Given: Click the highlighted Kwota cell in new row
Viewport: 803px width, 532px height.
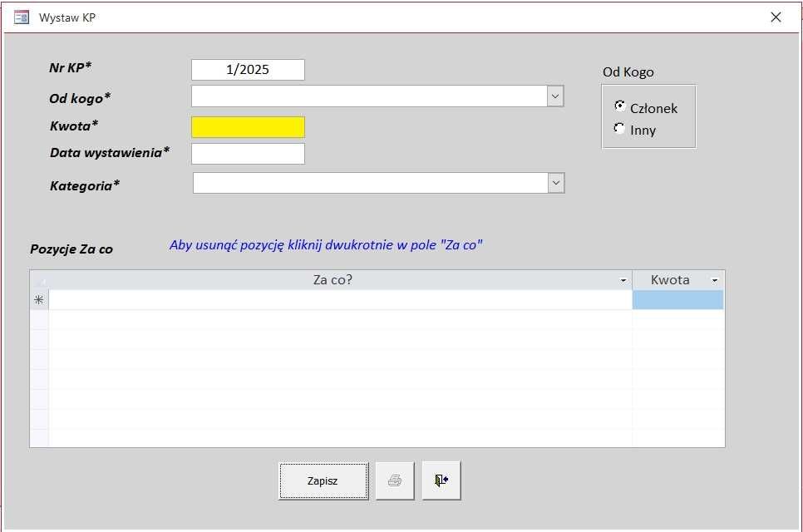Looking at the screenshot, I should (x=678, y=300).
